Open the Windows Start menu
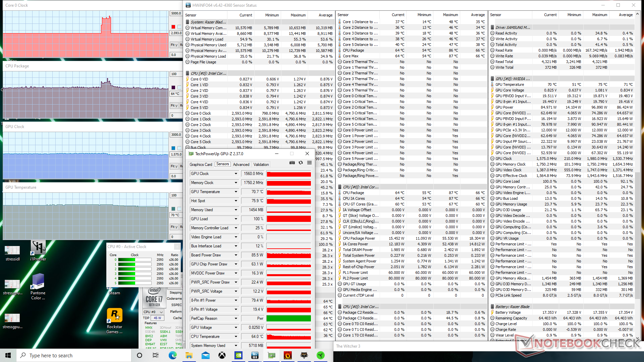The image size is (644, 362). [x=8, y=355]
